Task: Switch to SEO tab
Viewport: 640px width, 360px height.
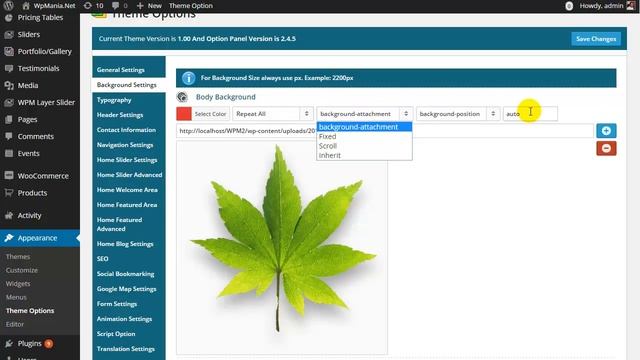Action: click(129, 259)
